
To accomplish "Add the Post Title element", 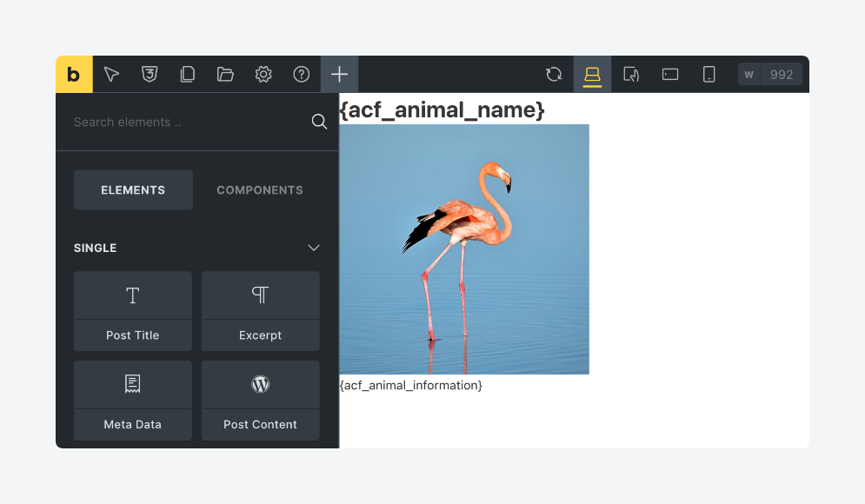I will coord(133,311).
